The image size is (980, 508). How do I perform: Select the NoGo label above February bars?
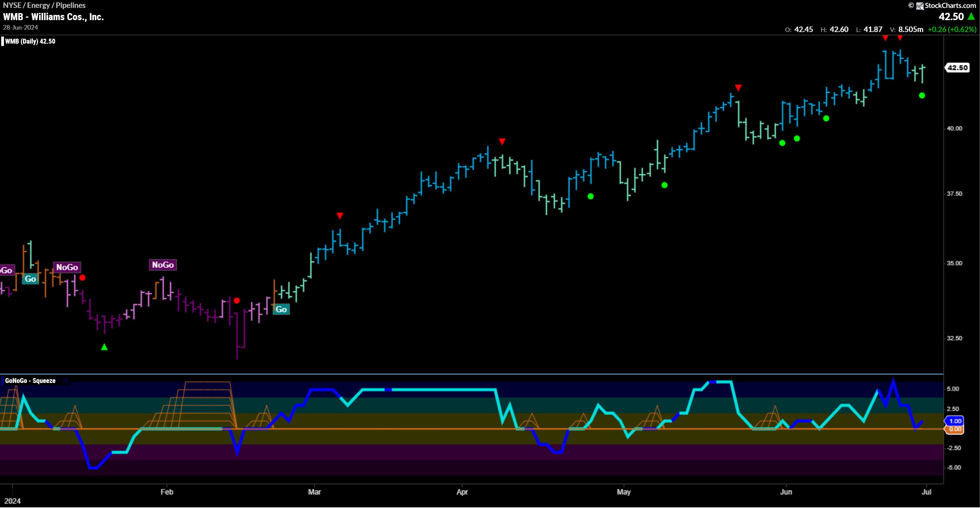pyautogui.click(x=163, y=265)
